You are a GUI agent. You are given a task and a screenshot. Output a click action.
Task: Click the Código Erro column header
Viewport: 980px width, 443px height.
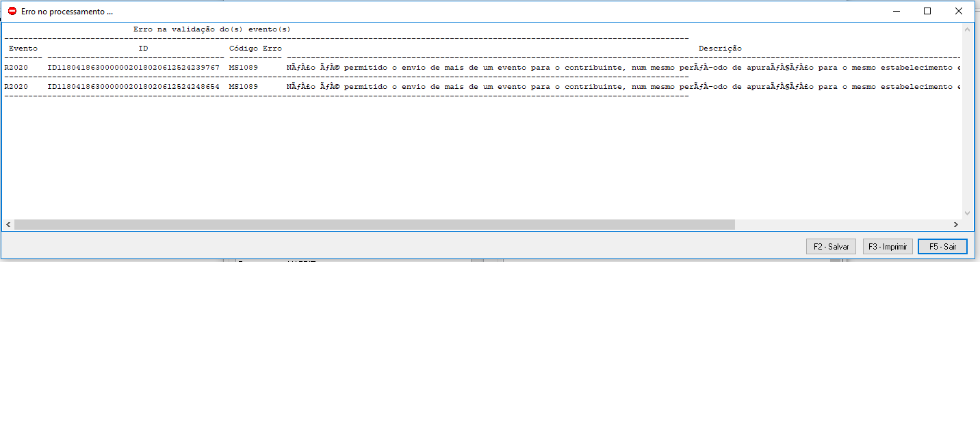255,49
